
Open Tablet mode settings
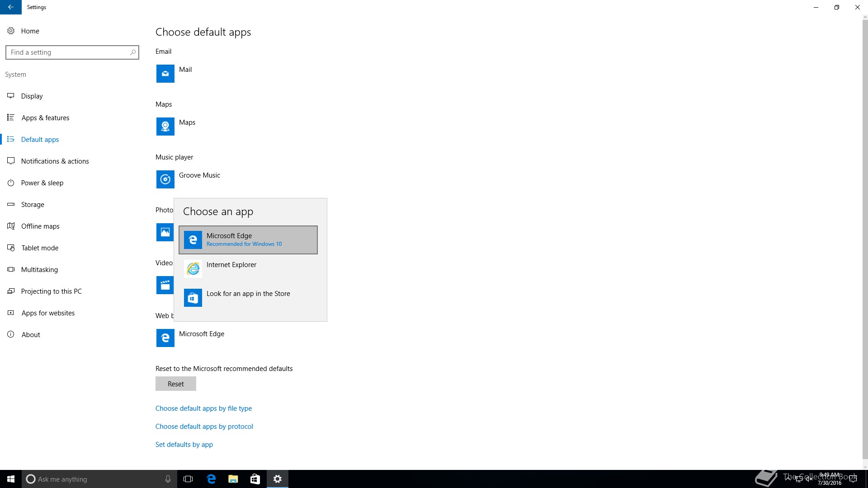tap(40, 248)
